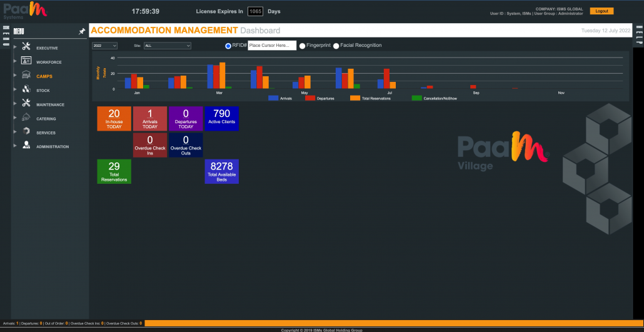The image size is (644, 332).
Task: Click the Logout button
Action: [x=601, y=11]
